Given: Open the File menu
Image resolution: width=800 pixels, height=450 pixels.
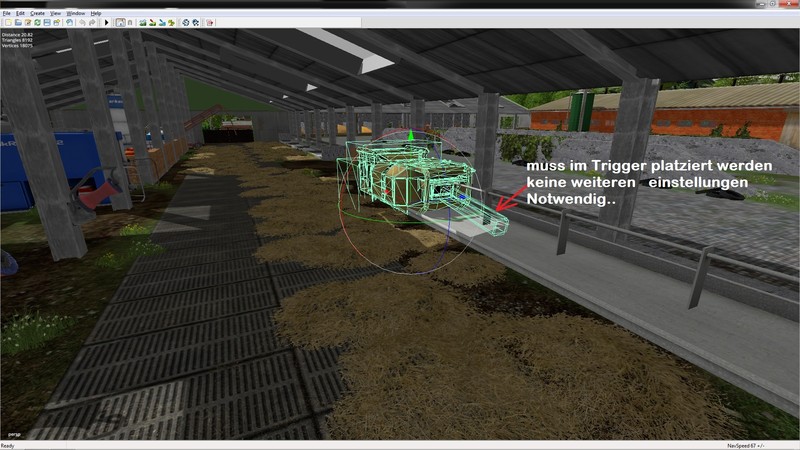Looking at the screenshot, I should pyautogui.click(x=7, y=13).
